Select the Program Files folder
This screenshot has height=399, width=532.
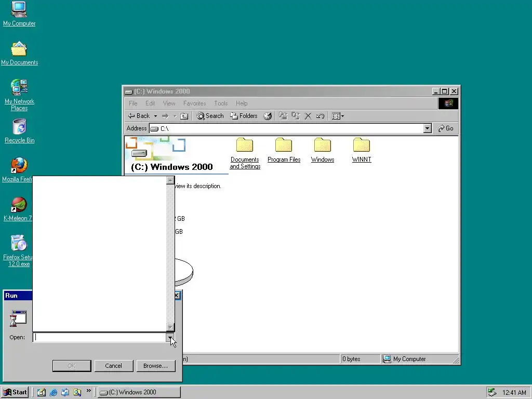coord(284,150)
